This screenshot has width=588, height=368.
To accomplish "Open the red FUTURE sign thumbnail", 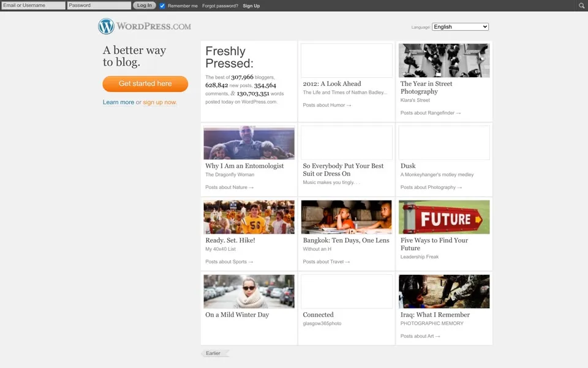I will tap(444, 217).
